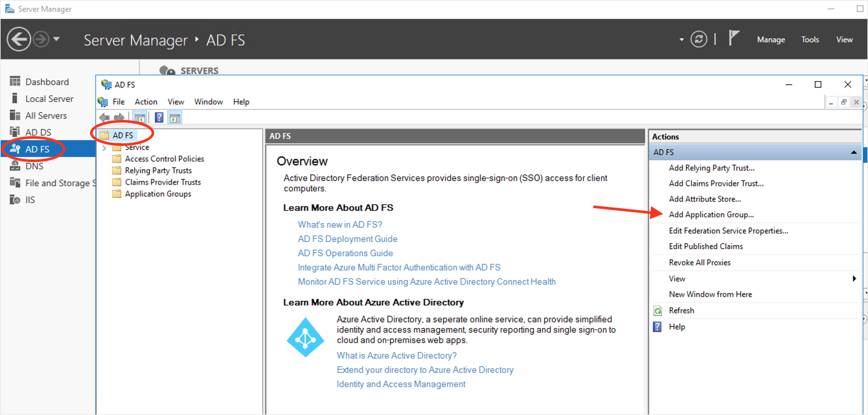Viewport: 868px width, 415px height.
Task: Open the File menu in AD FS console
Action: pos(119,102)
